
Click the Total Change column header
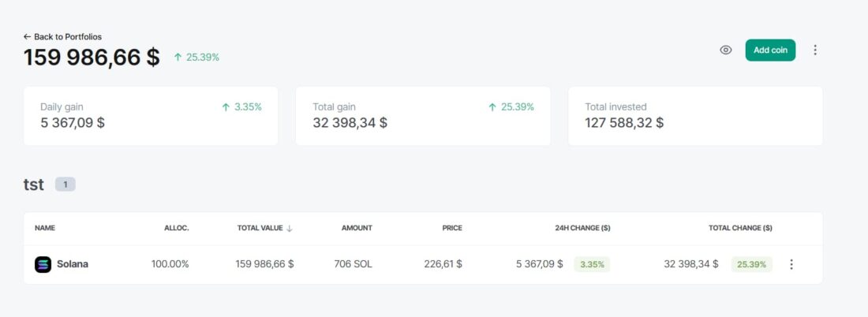740,228
